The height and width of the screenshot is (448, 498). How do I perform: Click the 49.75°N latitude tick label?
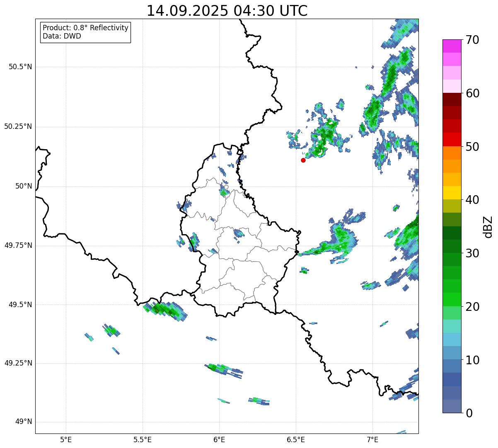18,245
